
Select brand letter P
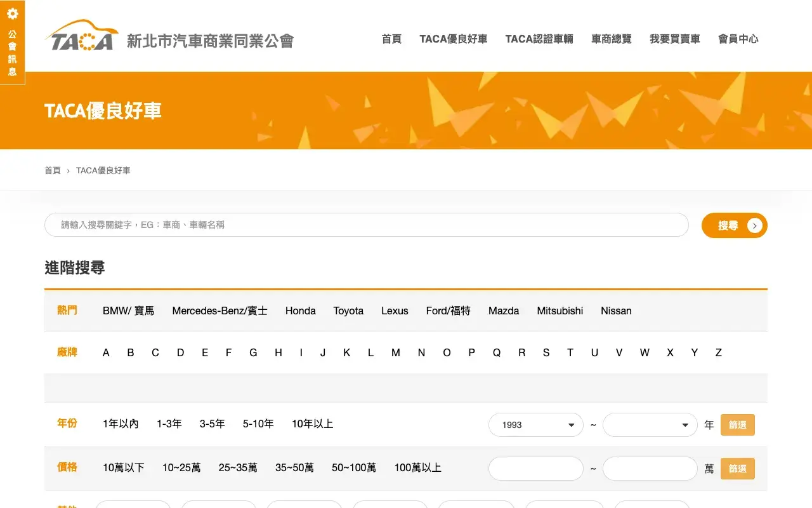pos(471,352)
